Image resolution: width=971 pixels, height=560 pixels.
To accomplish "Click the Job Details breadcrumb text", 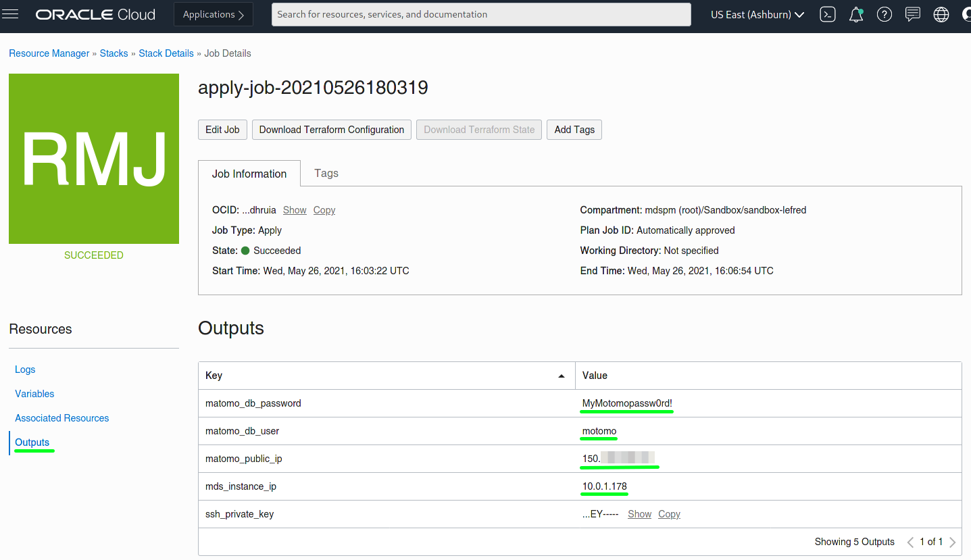I will point(228,53).
